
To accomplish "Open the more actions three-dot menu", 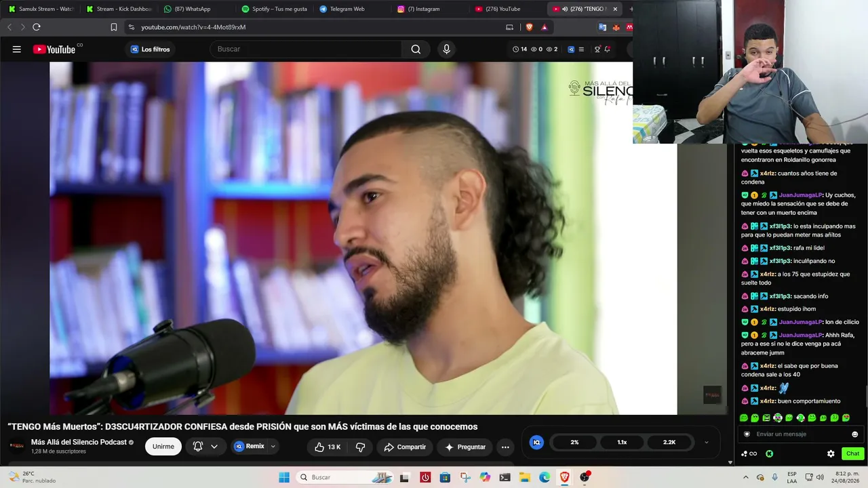I will click(x=505, y=447).
